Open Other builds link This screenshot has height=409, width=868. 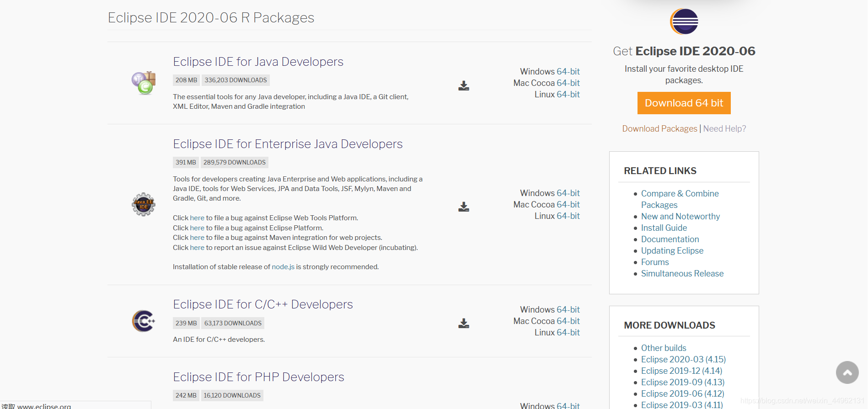[x=664, y=348]
